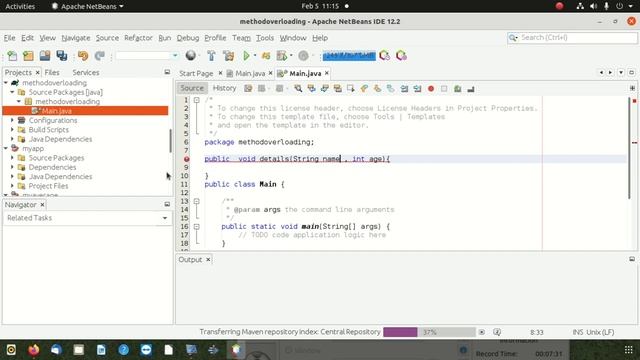Viewport: 640px width, 360px height.
Task: Open the Refactor menu
Action: pos(138,38)
